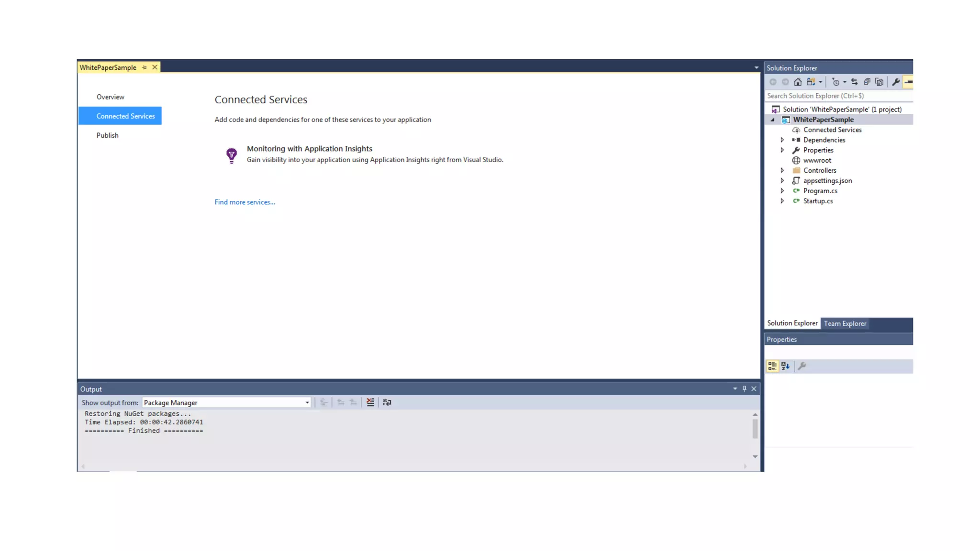Click the Application Insights lightbulb icon
980x551 pixels.
click(x=231, y=155)
